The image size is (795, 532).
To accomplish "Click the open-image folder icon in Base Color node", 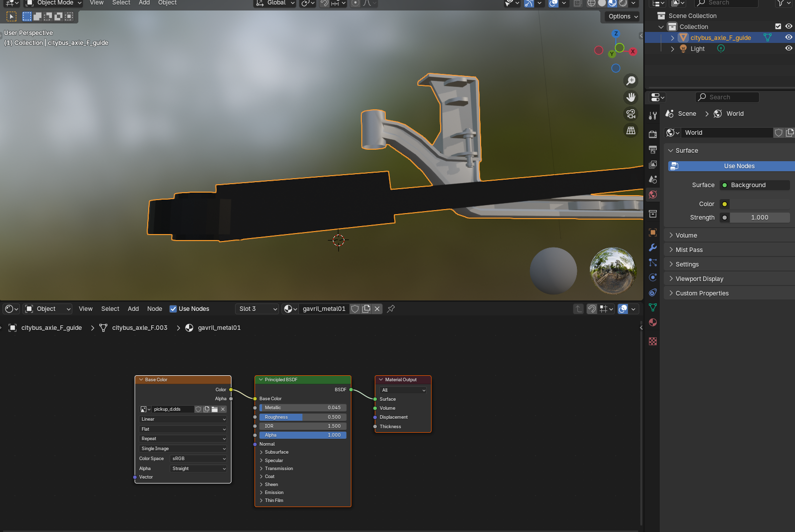I will tap(215, 409).
